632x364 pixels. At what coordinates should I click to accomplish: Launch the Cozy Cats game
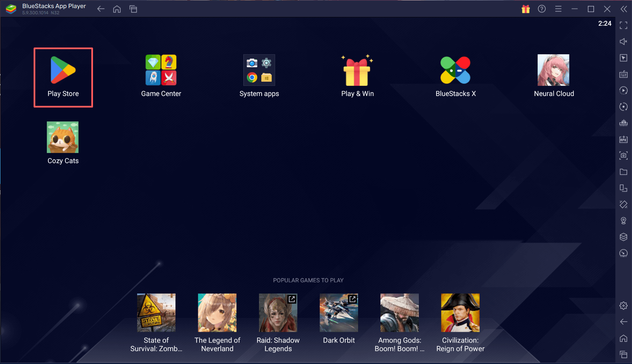63,143
